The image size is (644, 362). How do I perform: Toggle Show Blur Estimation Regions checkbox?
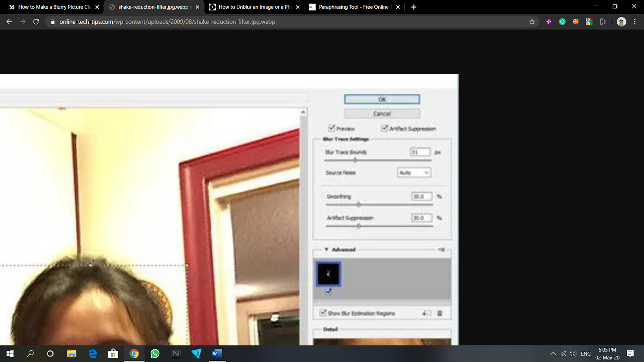[323, 313]
